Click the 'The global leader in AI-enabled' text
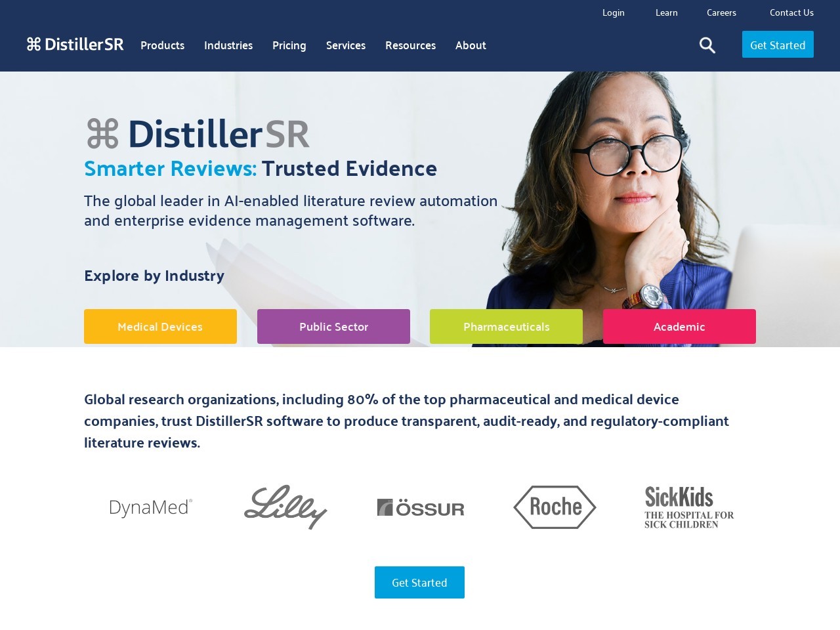The width and height of the screenshot is (840, 630). click(x=291, y=211)
